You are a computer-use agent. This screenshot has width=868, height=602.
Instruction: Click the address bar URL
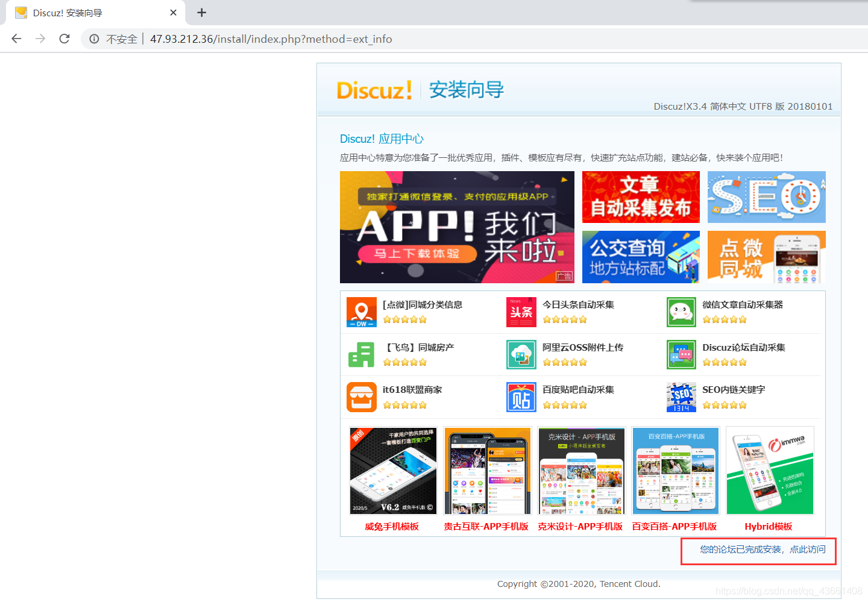point(271,39)
